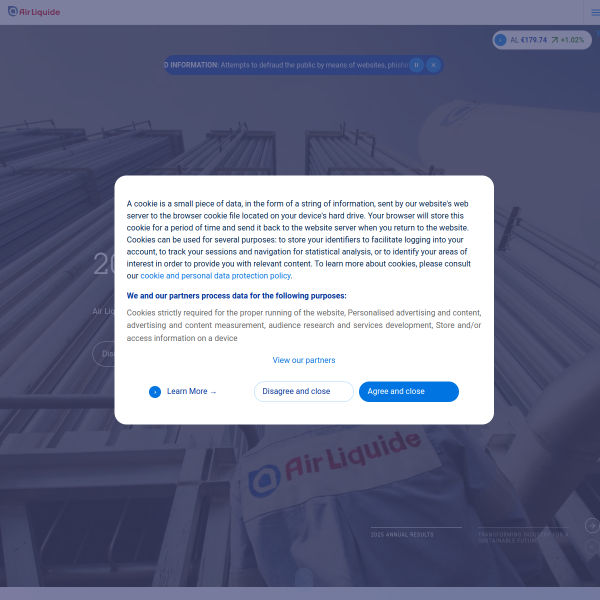Open the hamburger menu icon

(595, 13)
